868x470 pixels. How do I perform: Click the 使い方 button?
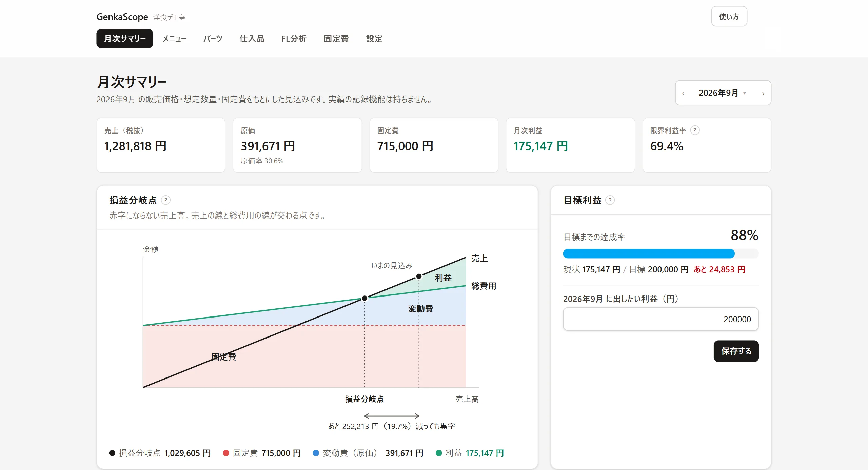(x=729, y=17)
